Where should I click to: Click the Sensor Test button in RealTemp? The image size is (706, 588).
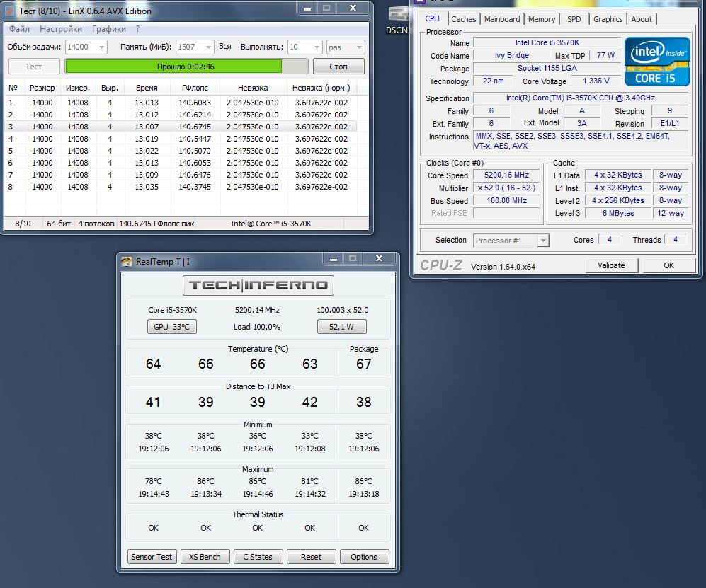point(152,556)
